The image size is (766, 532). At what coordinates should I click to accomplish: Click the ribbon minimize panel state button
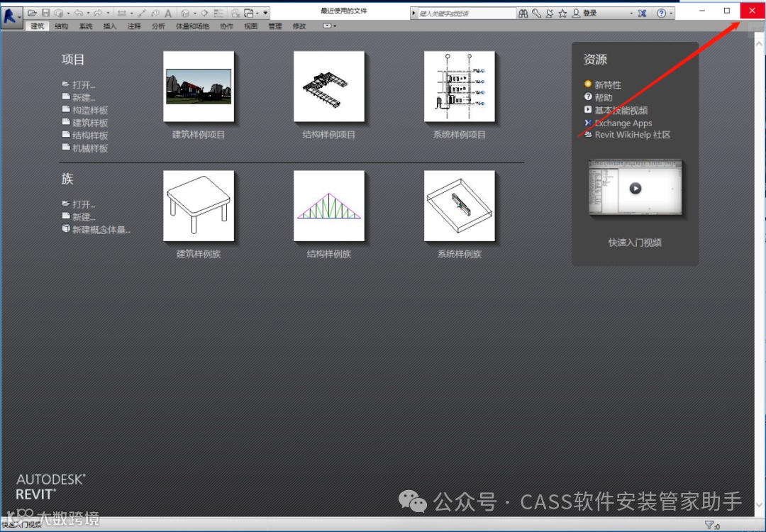click(327, 26)
